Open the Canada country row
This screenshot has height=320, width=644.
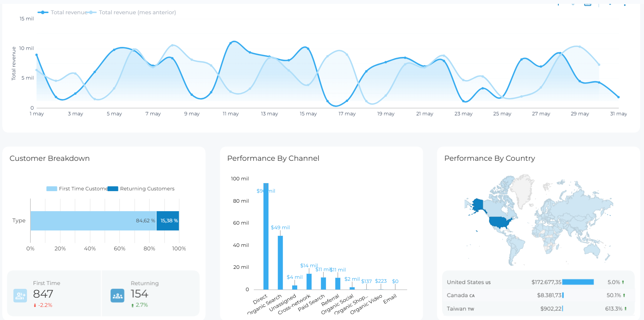538,295
